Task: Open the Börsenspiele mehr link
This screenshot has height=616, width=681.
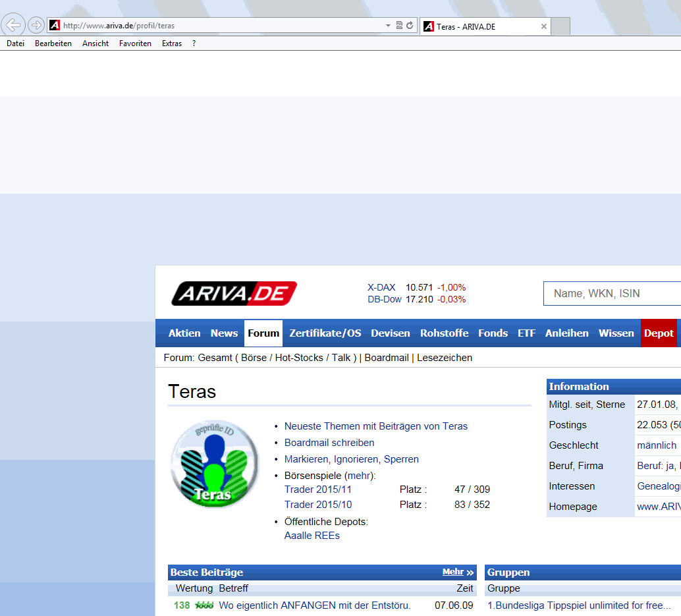Action: click(x=359, y=476)
